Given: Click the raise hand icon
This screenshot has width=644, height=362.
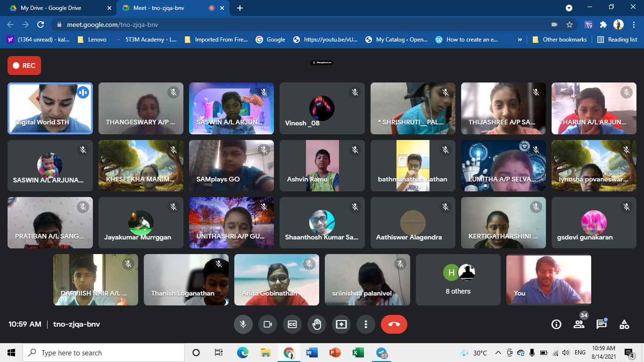Looking at the screenshot, I should [317, 324].
